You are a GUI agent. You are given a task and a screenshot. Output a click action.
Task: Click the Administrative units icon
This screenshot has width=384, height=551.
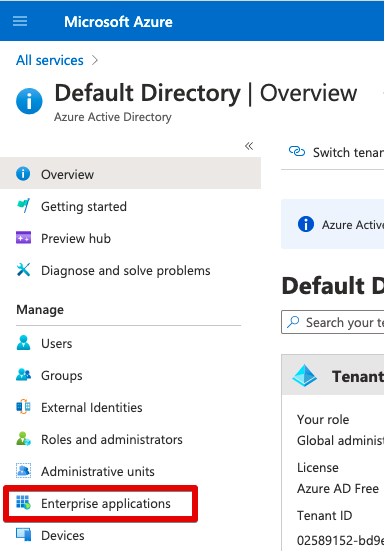click(x=24, y=471)
